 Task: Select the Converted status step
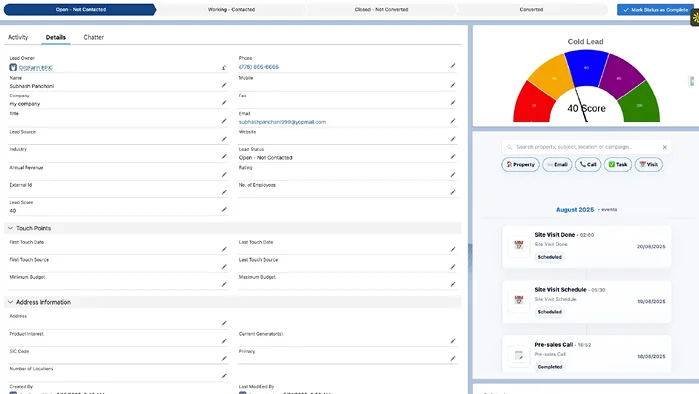point(531,9)
